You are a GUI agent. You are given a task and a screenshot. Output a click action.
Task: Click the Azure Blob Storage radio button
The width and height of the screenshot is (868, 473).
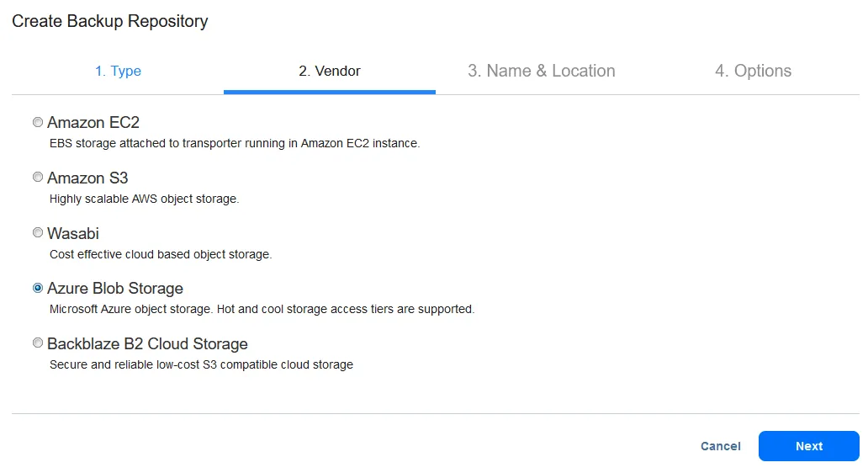[x=38, y=288]
